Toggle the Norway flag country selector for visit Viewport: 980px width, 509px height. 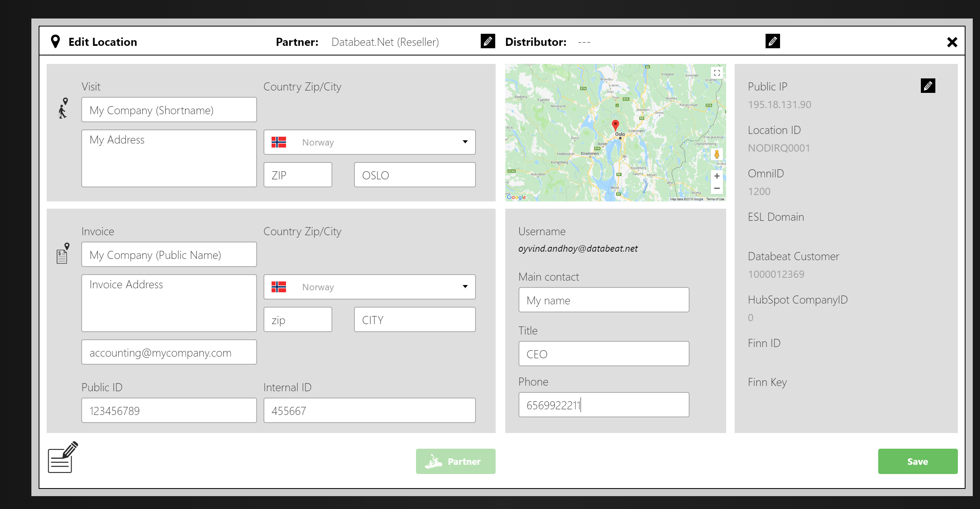point(369,142)
